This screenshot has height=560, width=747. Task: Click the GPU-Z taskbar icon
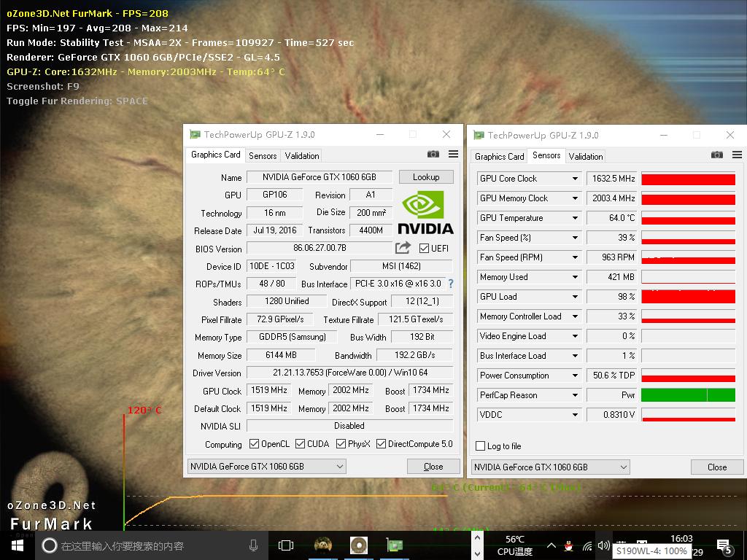click(x=395, y=545)
